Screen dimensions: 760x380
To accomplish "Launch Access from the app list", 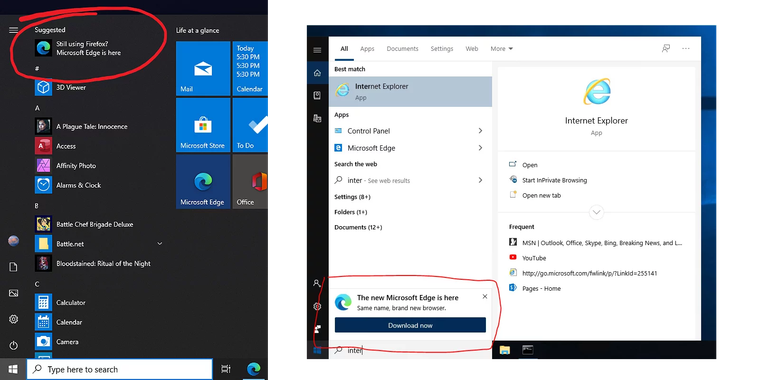I will coord(56,146).
